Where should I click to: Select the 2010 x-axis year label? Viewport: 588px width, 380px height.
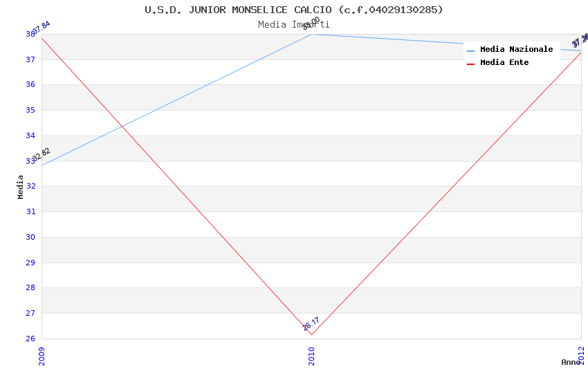(x=311, y=357)
